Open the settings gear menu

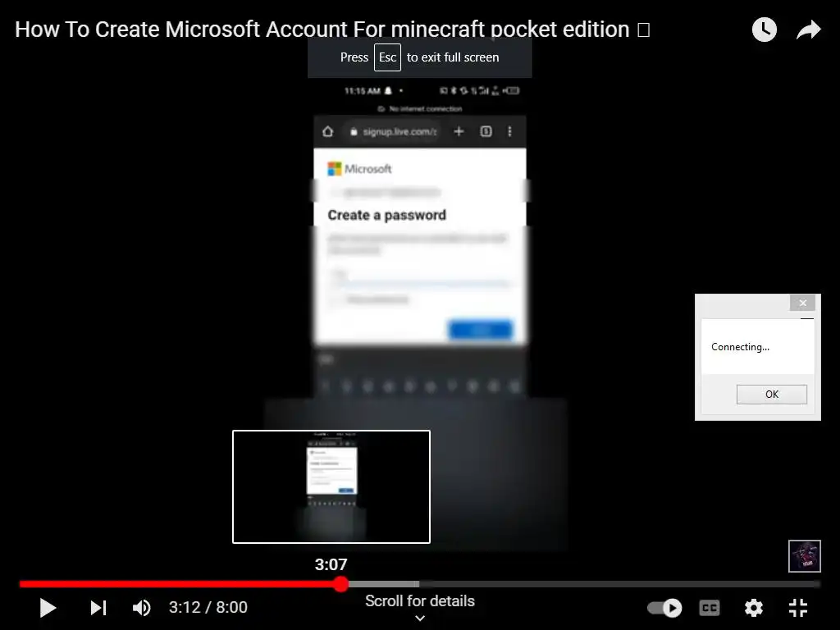coord(754,608)
